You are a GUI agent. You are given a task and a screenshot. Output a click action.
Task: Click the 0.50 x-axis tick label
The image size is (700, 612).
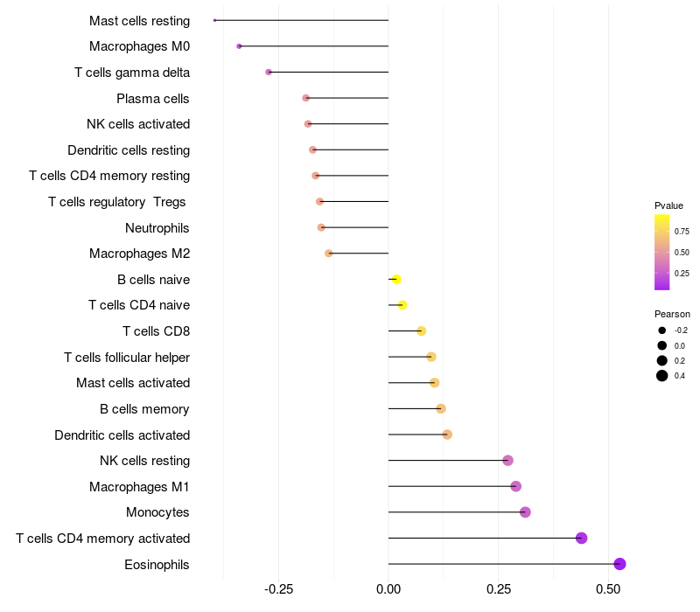click(608, 590)
